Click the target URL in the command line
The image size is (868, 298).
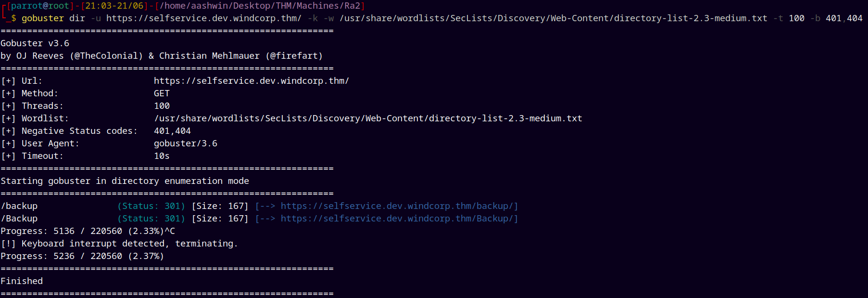click(x=204, y=18)
